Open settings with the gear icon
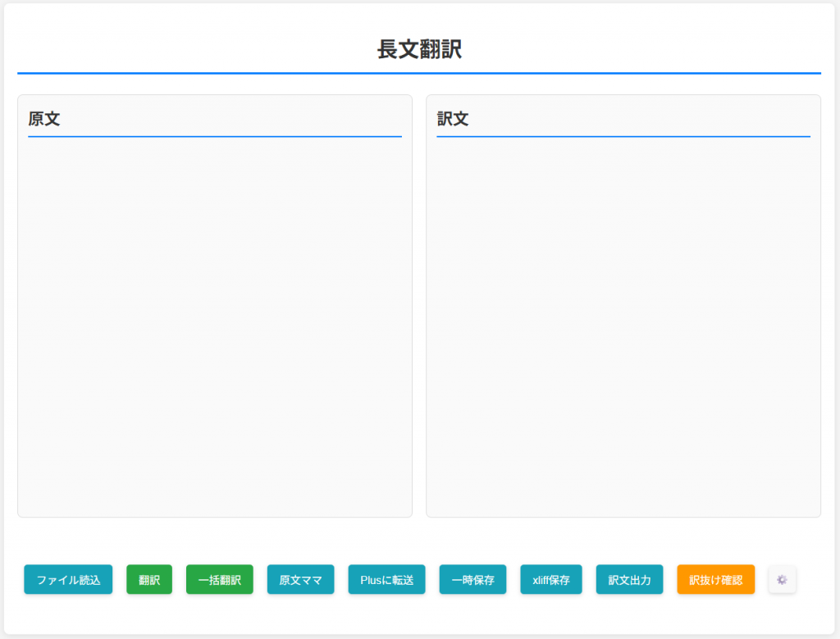840x639 pixels. [x=782, y=580]
